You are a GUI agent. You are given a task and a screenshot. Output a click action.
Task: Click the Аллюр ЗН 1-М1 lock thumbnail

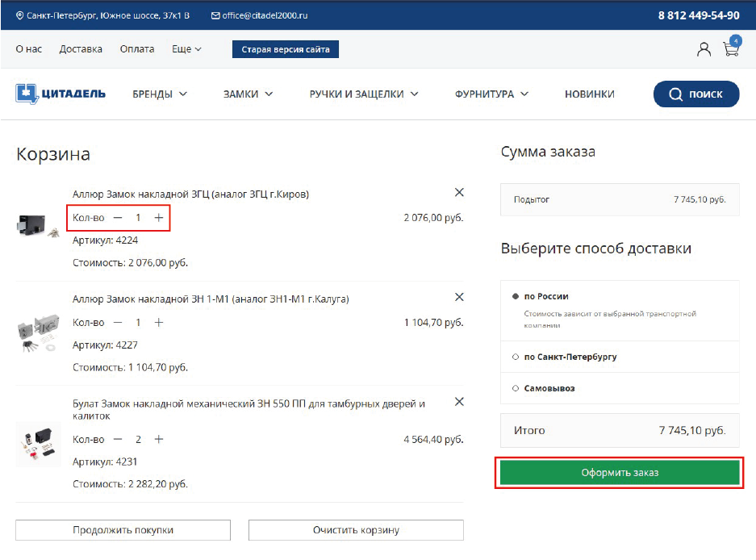(x=38, y=332)
